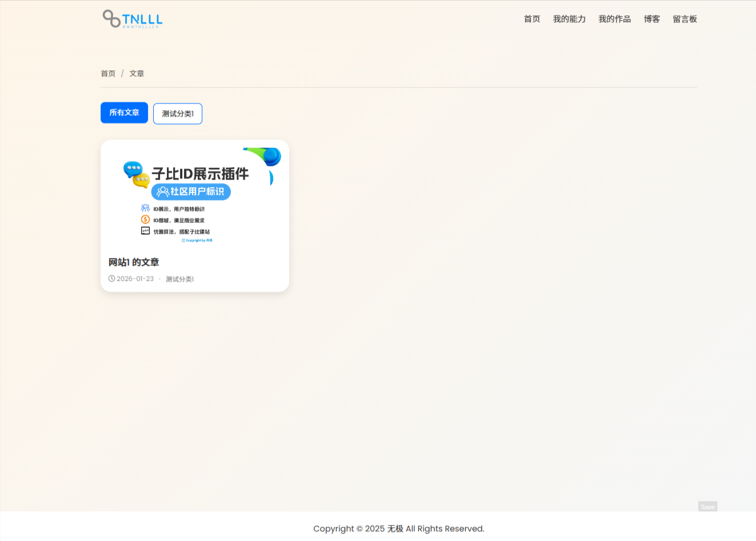Open the 我的作品 navigation item
This screenshot has width=756, height=541.
click(614, 19)
